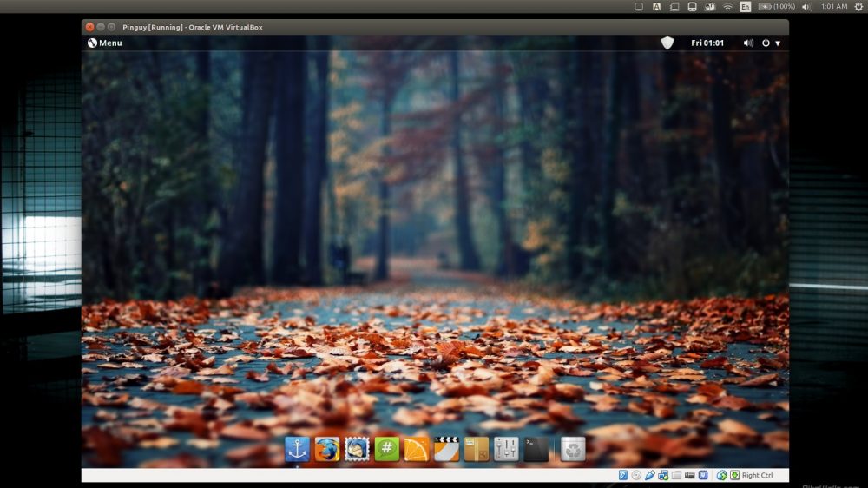
Task: Open the clapperboard video player
Action: coord(446,449)
